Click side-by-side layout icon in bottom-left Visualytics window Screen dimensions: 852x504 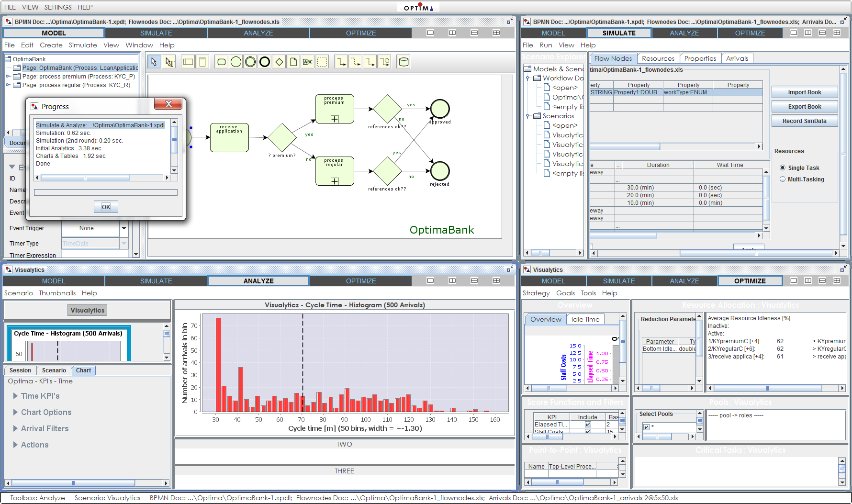click(x=452, y=281)
